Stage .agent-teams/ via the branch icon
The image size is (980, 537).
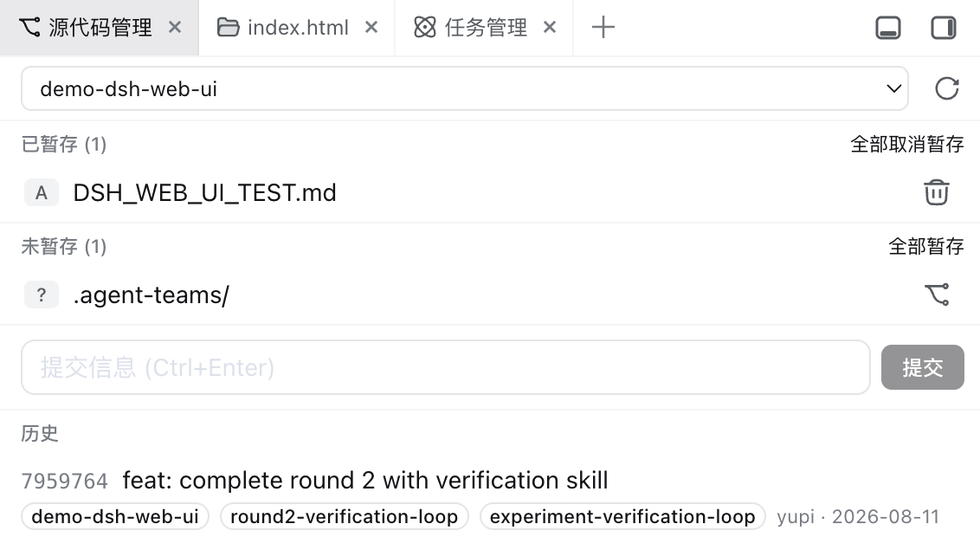pos(936,294)
